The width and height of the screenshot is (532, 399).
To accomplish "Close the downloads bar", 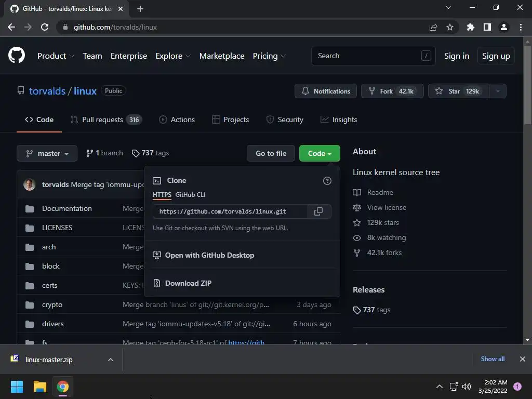I will [x=523, y=359].
